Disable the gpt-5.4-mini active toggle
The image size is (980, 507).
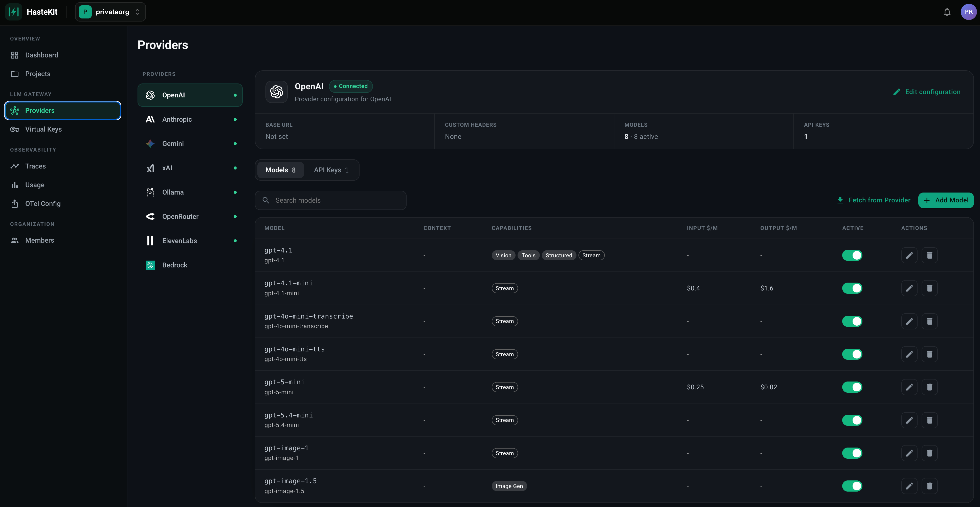click(852, 420)
